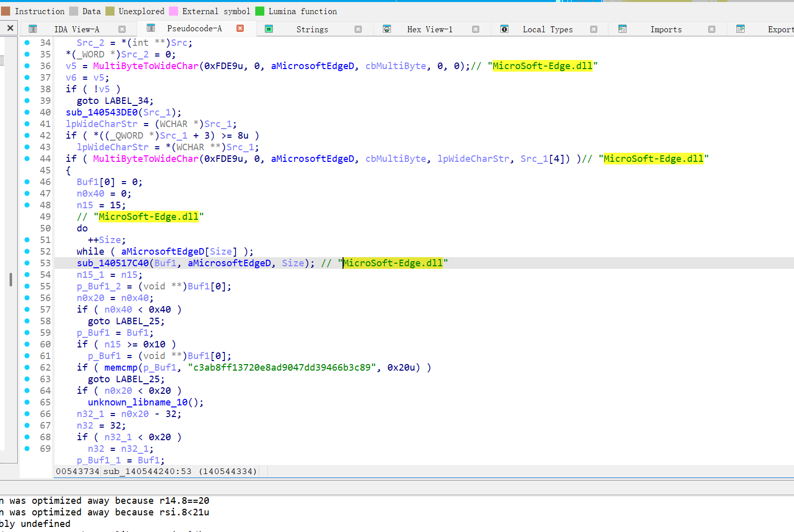Open the Local Types tab

coord(547,29)
